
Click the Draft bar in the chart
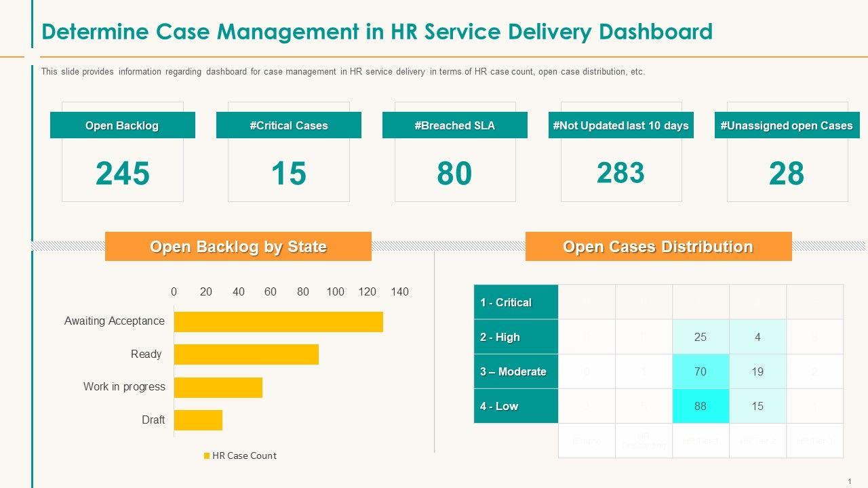click(x=198, y=420)
